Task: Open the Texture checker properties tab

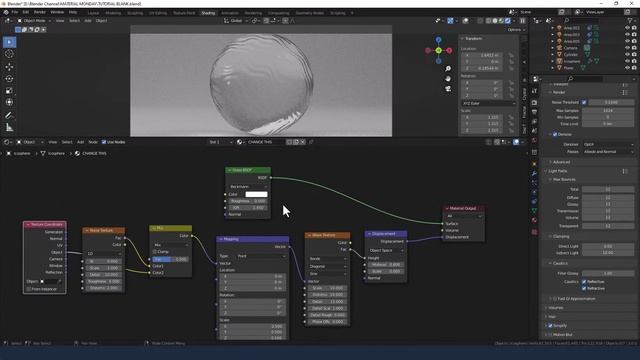Action: 534,232
